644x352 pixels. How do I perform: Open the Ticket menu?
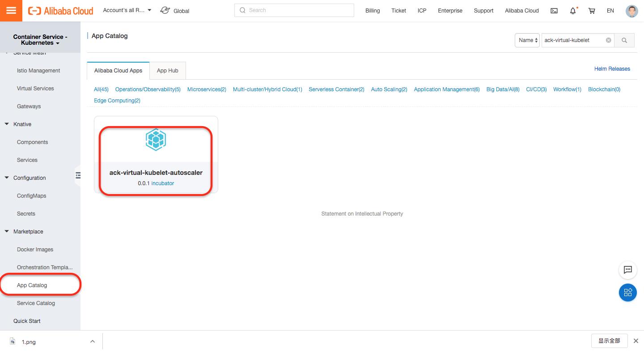[x=398, y=11]
